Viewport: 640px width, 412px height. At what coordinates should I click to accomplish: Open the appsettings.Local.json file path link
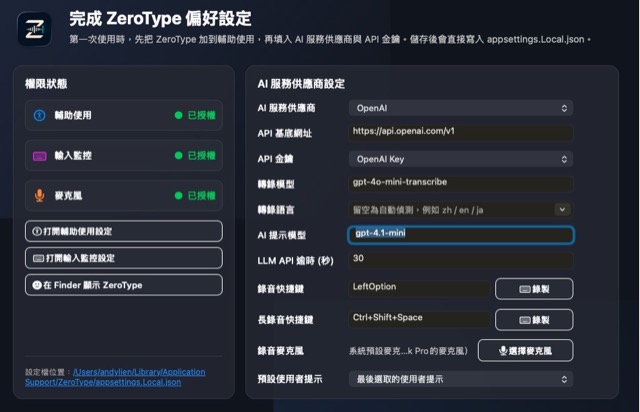tap(115, 377)
